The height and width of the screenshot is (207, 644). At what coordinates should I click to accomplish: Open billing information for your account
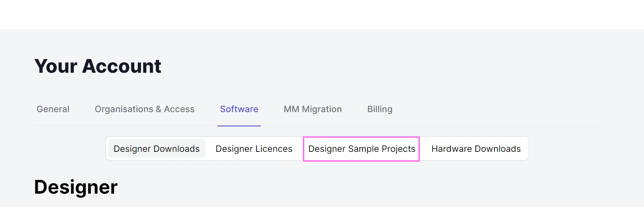coord(379,109)
